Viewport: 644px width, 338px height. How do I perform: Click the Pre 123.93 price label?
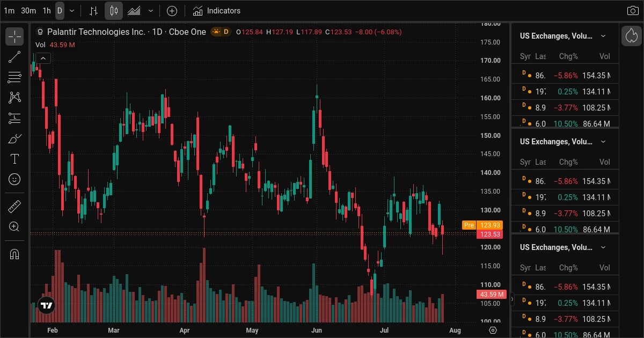(x=482, y=225)
